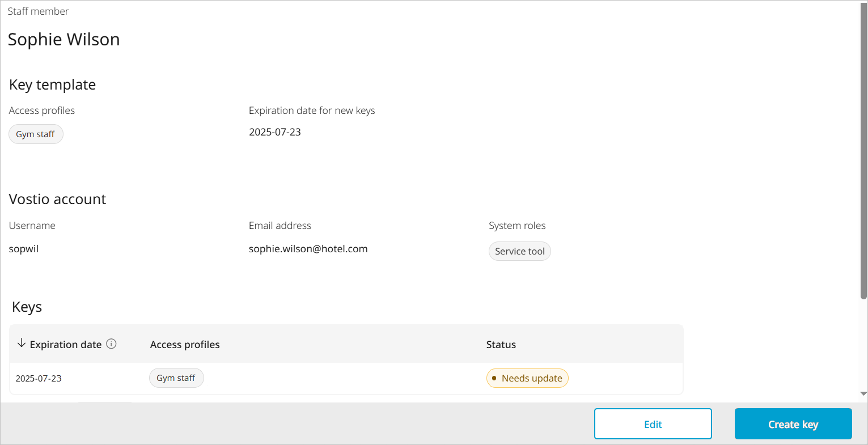Click the Service tool system role chip

click(519, 251)
